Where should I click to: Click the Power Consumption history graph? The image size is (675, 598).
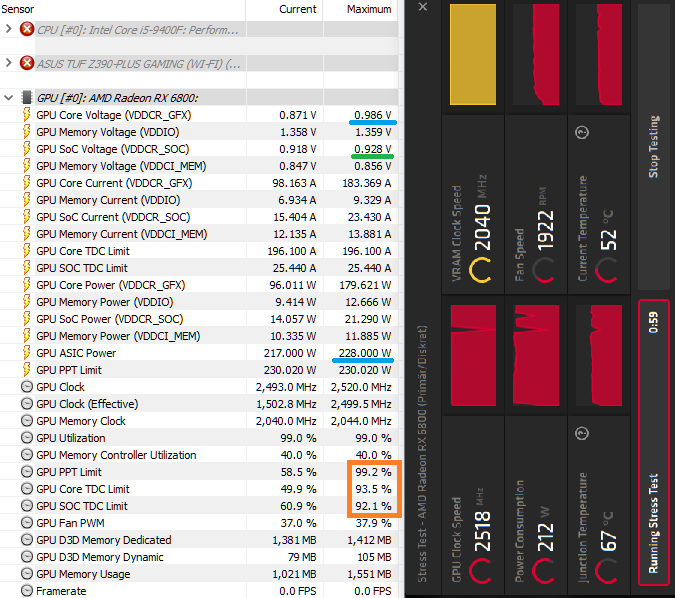(x=536, y=356)
